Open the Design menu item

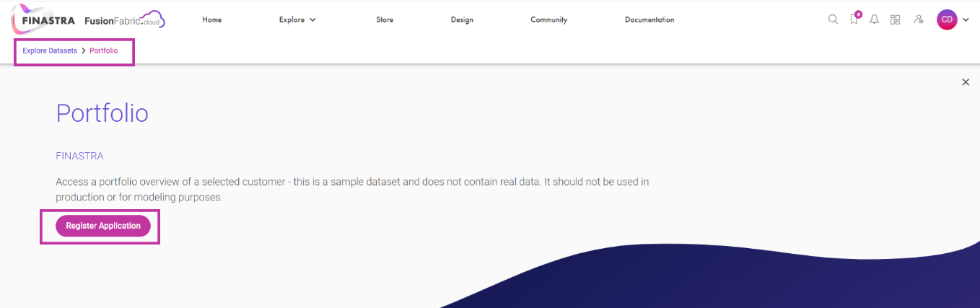pyautogui.click(x=462, y=19)
